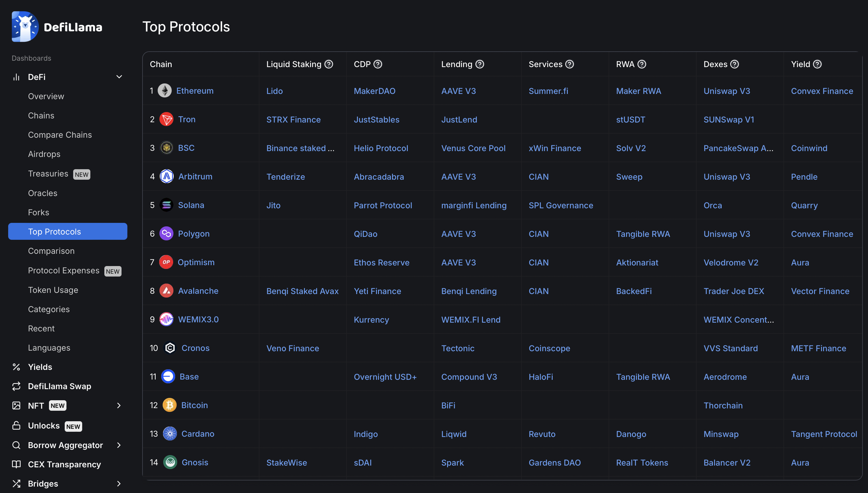Click the Base chain icon
The width and height of the screenshot is (868, 493).
[168, 377]
